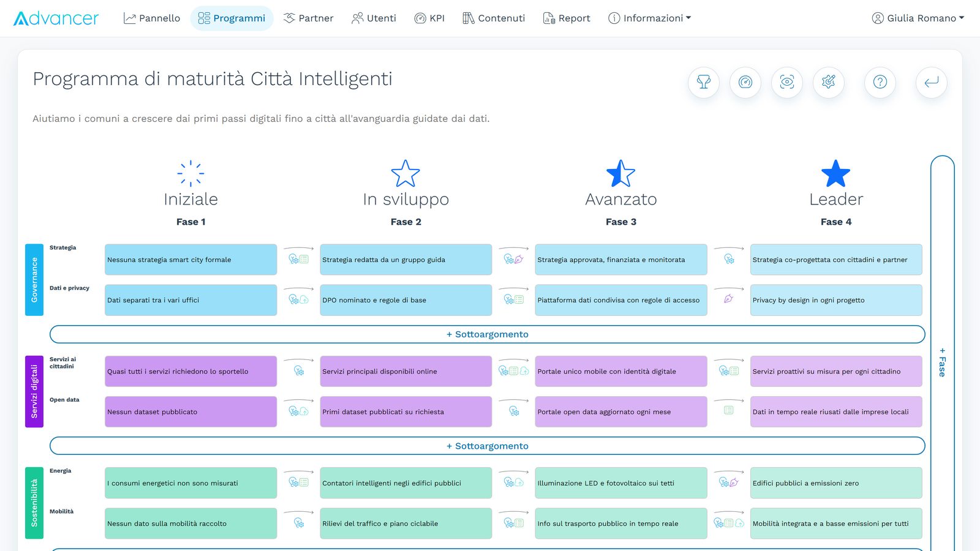The image size is (980, 551).
Task: Open the Giulia Romano user menu
Action: [918, 18]
